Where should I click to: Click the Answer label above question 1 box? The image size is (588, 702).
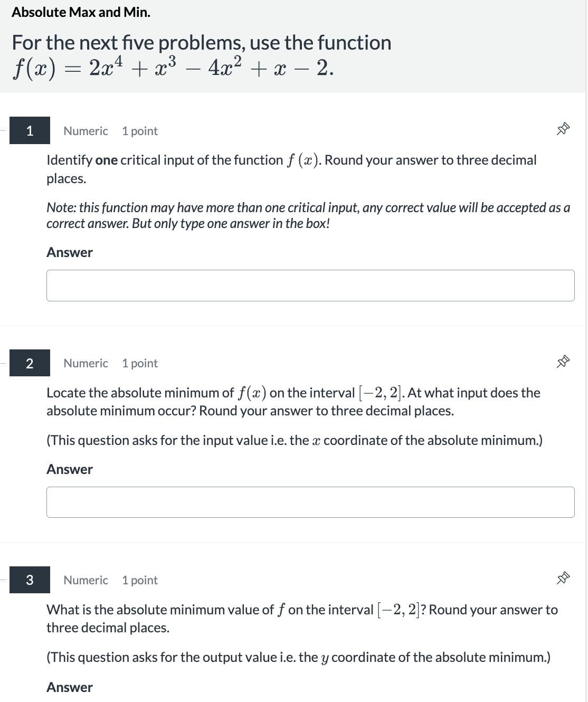[69, 252]
